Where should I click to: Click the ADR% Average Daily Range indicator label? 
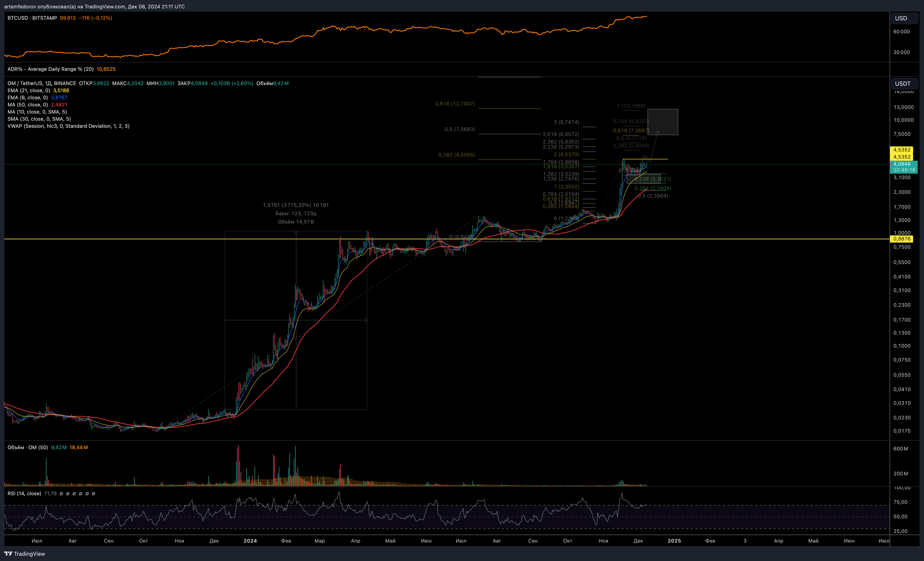click(51, 69)
